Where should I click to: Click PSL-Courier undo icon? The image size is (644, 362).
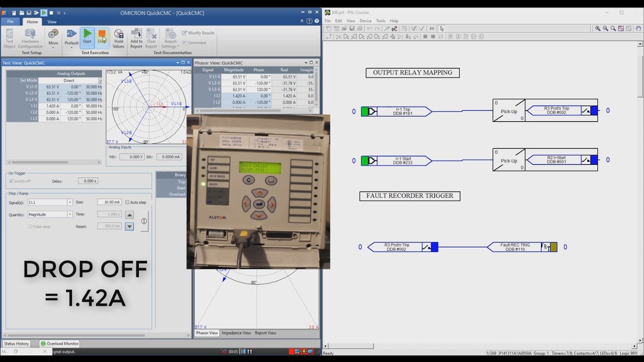click(369, 29)
